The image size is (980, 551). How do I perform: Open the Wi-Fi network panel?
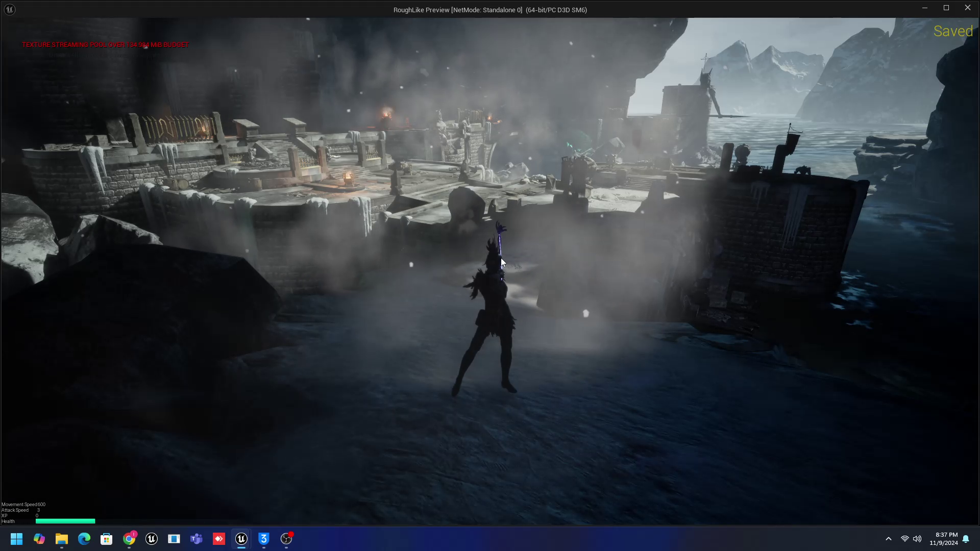(x=904, y=539)
